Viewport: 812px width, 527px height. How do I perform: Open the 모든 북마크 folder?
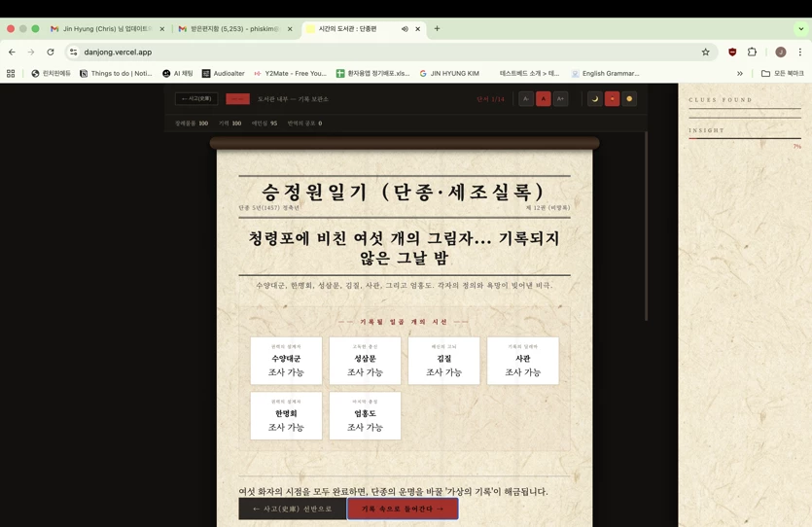783,74
